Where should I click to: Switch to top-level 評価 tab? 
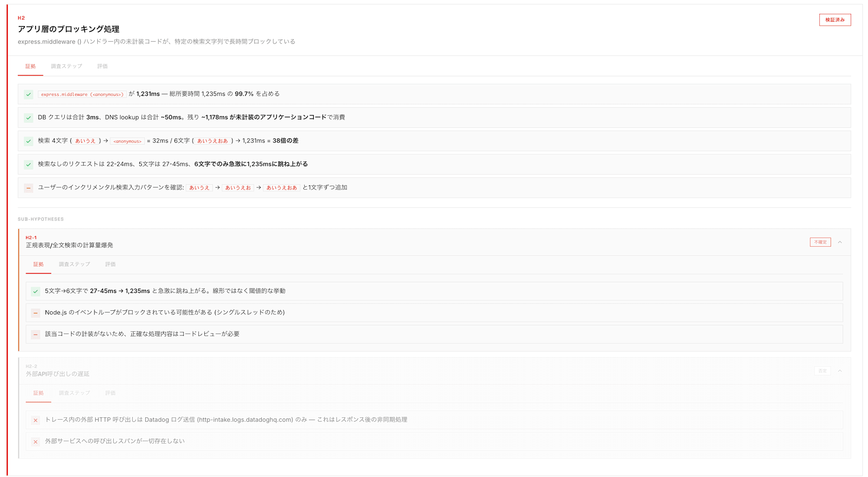pos(102,66)
